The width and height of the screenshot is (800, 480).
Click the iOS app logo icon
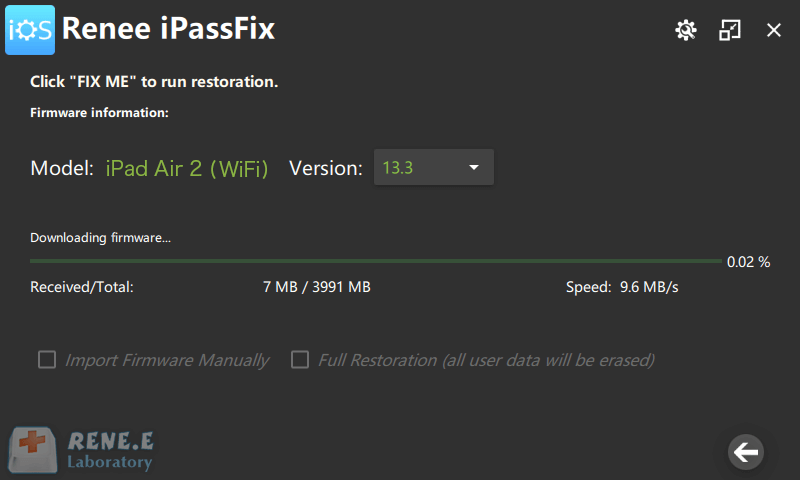(x=30, y=30)
